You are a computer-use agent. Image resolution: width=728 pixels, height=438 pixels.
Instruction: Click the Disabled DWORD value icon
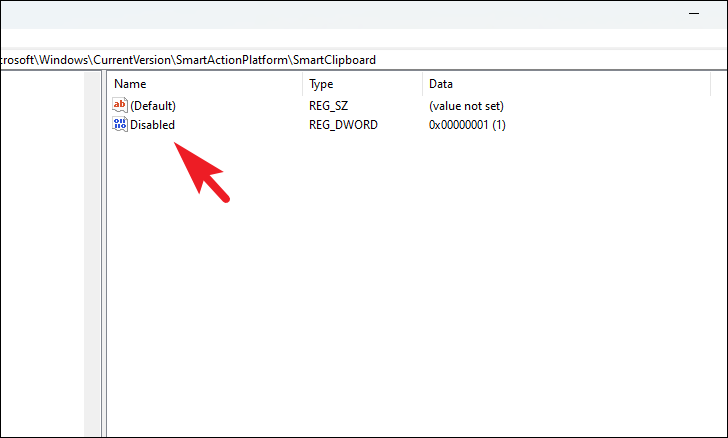coord(120,124)
